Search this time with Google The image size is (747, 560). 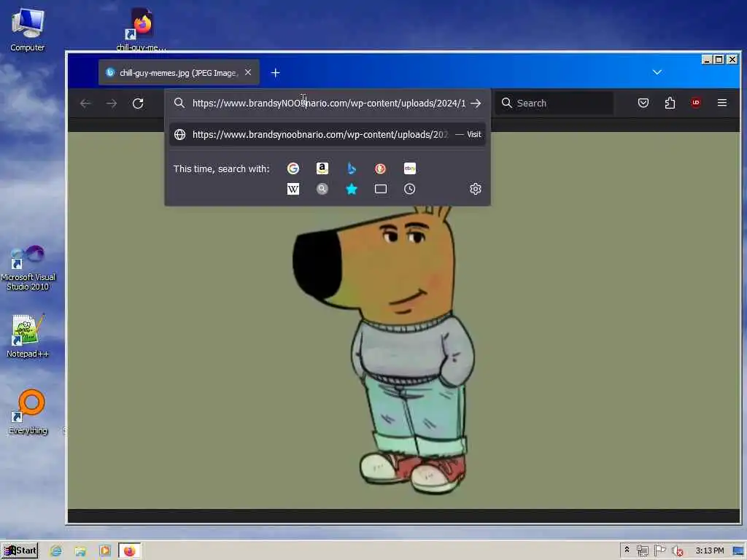click(x=293, y=168)
